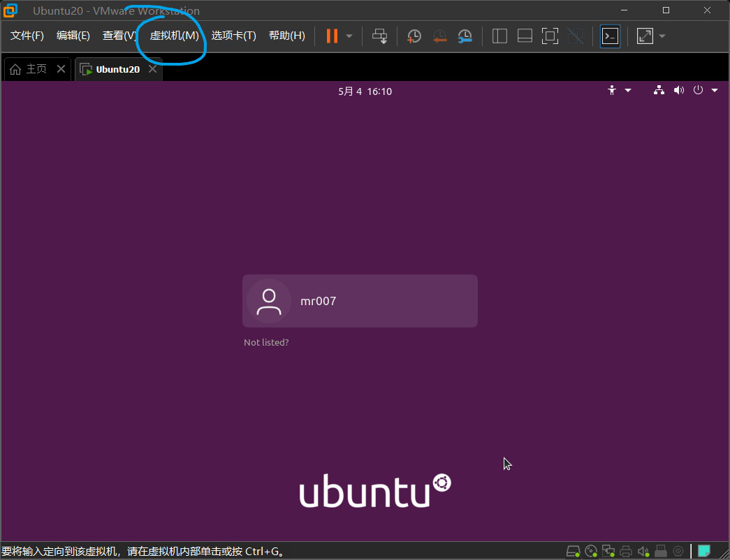The image size is (730, 560).
Task: Click the Ubuntu volume speaker icon
Action: tap(679, 90)
